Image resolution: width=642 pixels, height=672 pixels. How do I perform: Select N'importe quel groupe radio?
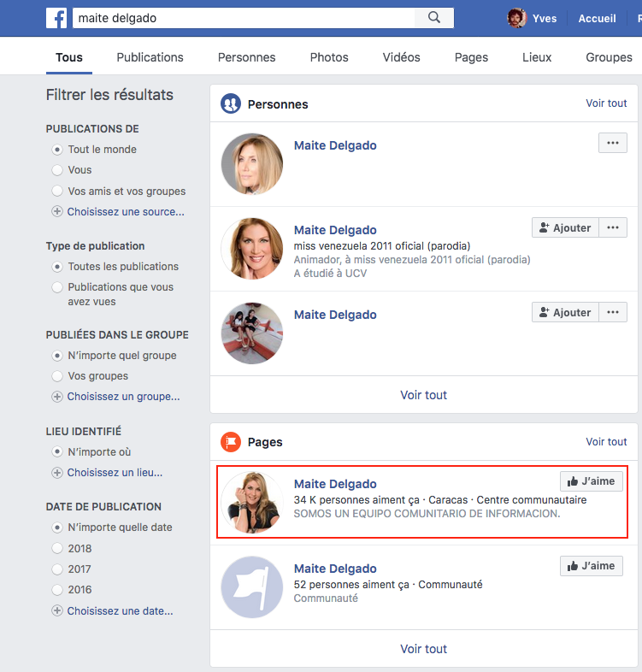[57, 356]
